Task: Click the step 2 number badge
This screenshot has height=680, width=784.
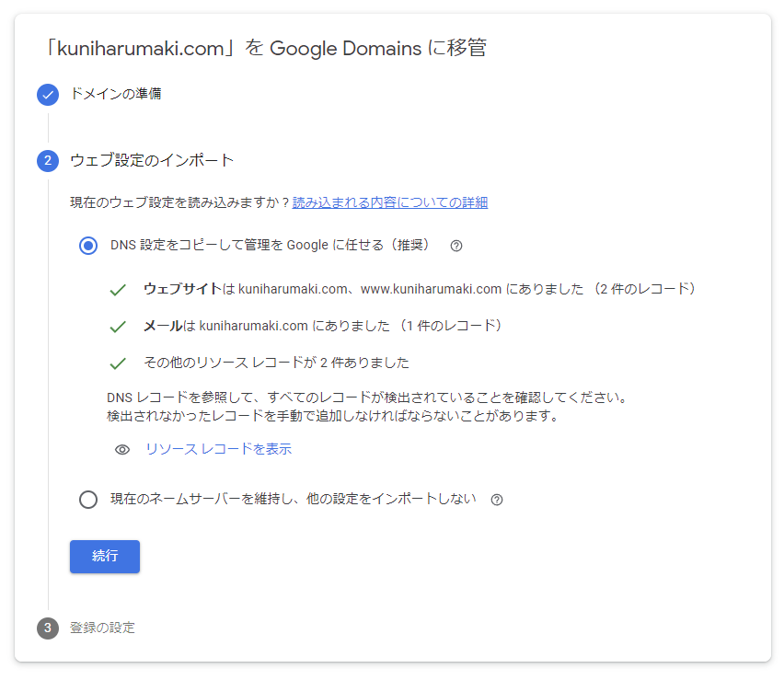Action: [48, 160]
